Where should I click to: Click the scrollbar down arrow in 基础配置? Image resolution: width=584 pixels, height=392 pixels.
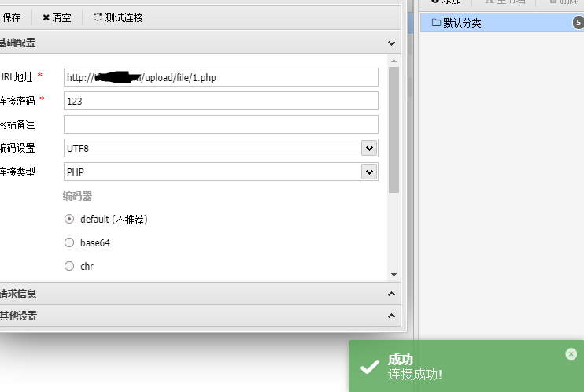(394, 275)
